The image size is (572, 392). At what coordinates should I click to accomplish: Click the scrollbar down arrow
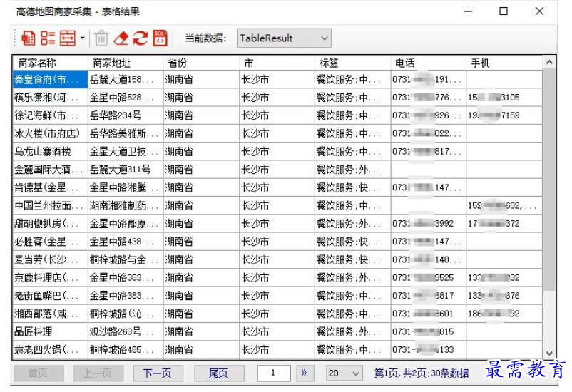click(549, 353)
